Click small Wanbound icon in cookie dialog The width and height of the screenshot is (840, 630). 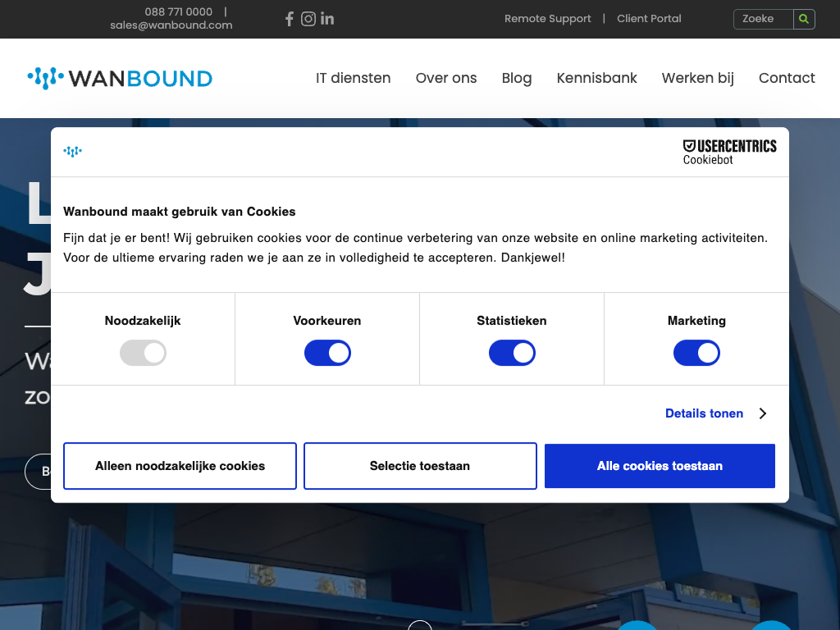(73, 151)
